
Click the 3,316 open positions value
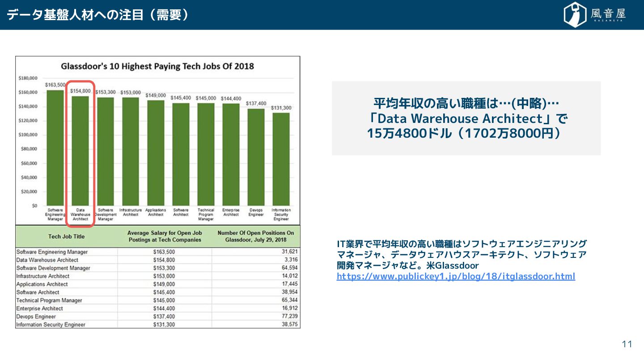coord(290,260)
